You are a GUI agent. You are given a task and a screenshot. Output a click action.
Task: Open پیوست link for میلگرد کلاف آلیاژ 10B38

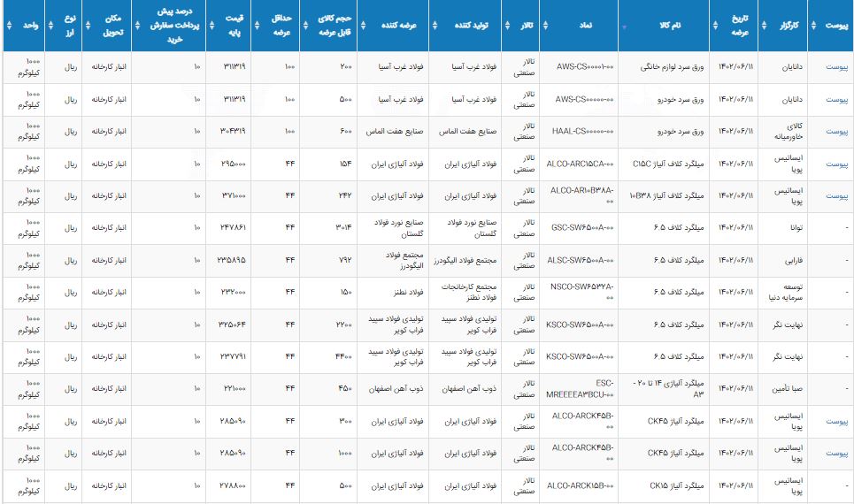[x=837, y=196]
